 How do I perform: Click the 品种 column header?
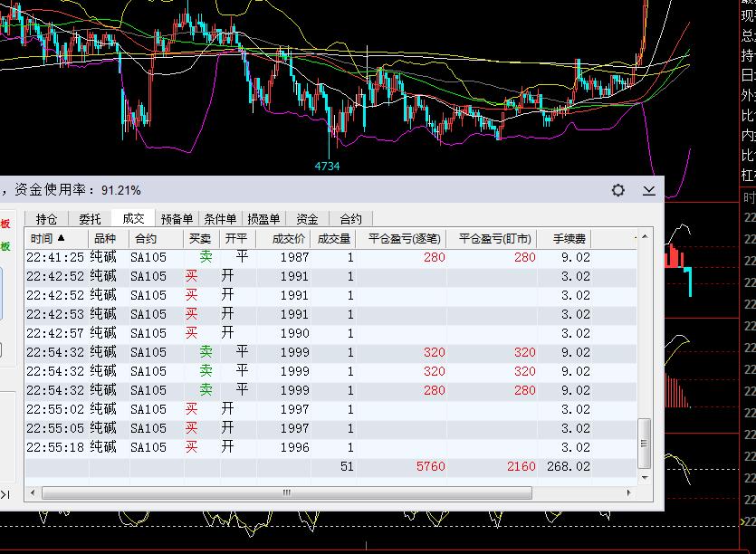coord(109,239)
